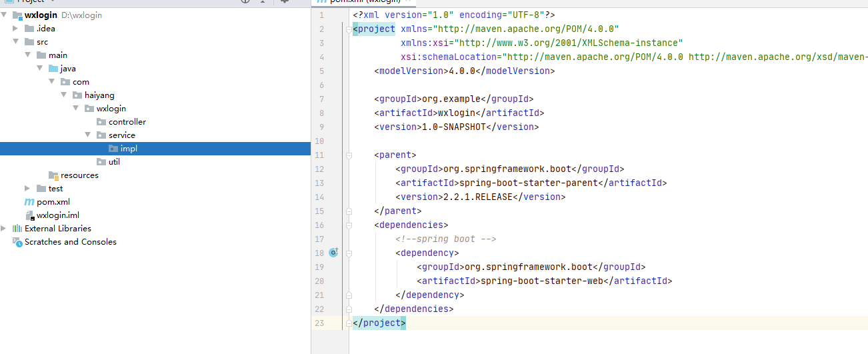Select the resources folder icon

tap(53, 175)
